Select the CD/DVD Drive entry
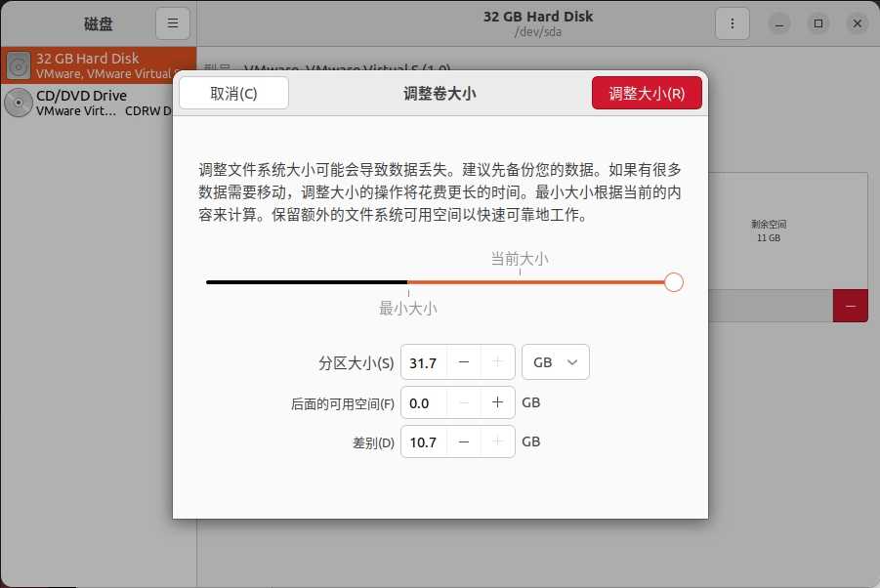 tap(98, 103)
